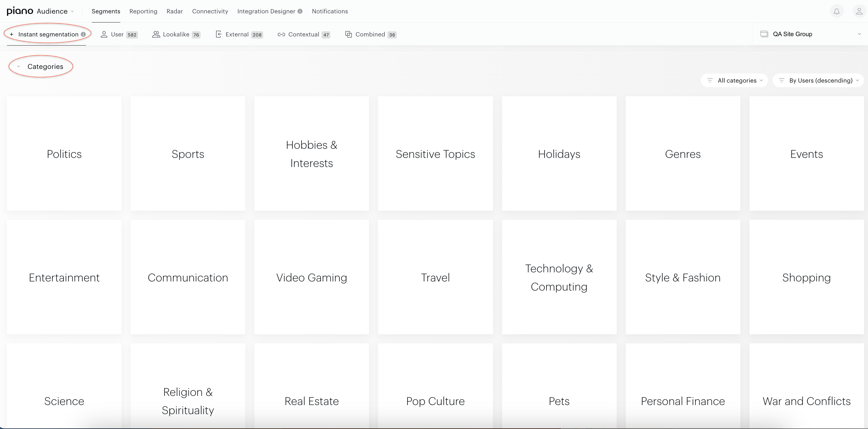Open the Personal Finance category card
Image resolution: width=868 pixels, height=429 pixels.
[683, 386]
